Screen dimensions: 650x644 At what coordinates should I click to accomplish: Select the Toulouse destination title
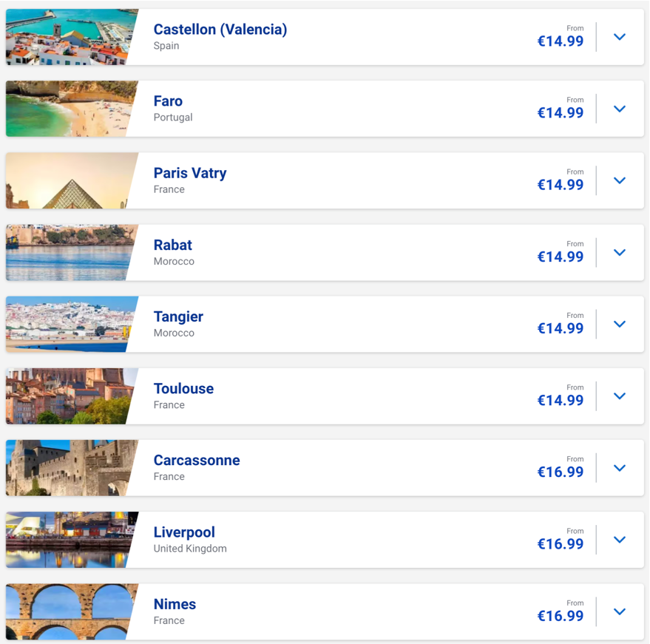tap(183, 388)
